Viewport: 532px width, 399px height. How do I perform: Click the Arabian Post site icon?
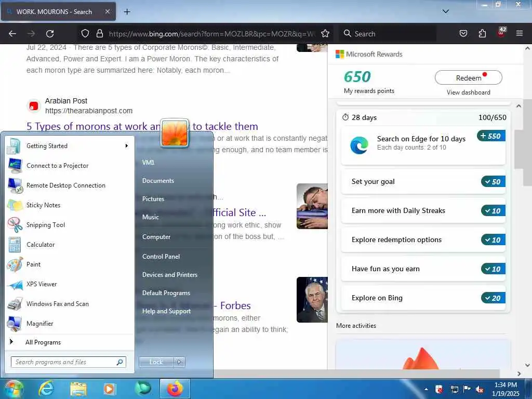pyautogui.click(x=34, y=106)
